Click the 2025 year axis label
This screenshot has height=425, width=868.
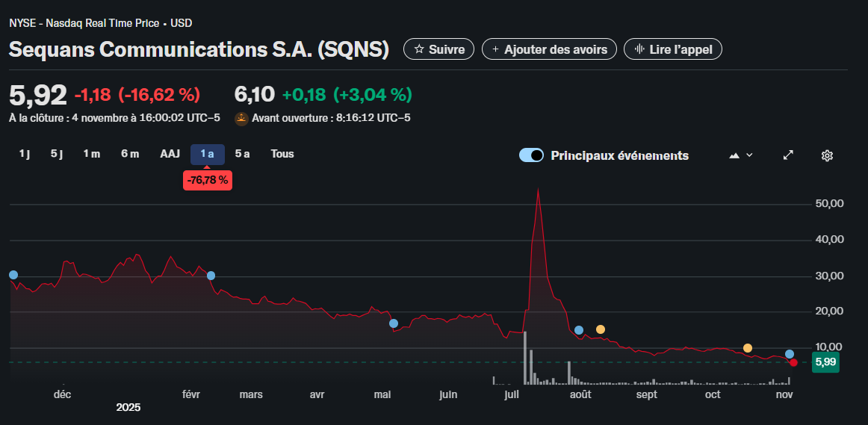pyautogui.click(x=128, y=408)
